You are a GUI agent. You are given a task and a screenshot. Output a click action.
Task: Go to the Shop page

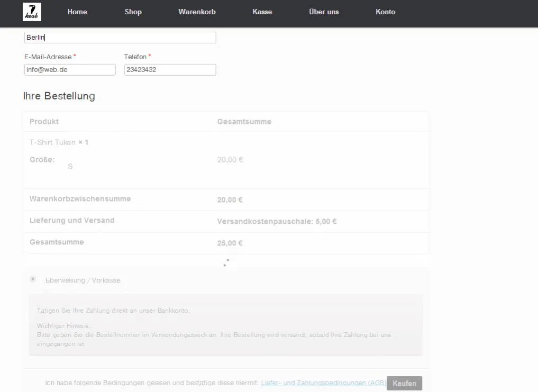(133, 12)
